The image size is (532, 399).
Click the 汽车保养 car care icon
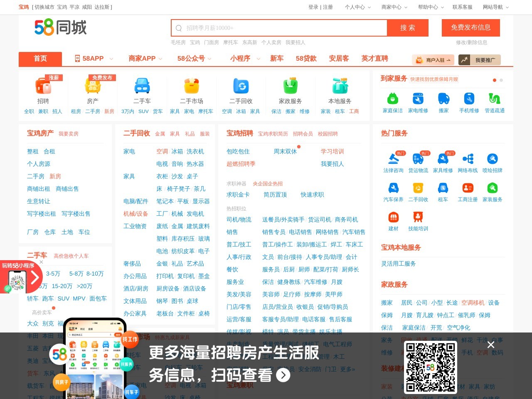(393, 188)
